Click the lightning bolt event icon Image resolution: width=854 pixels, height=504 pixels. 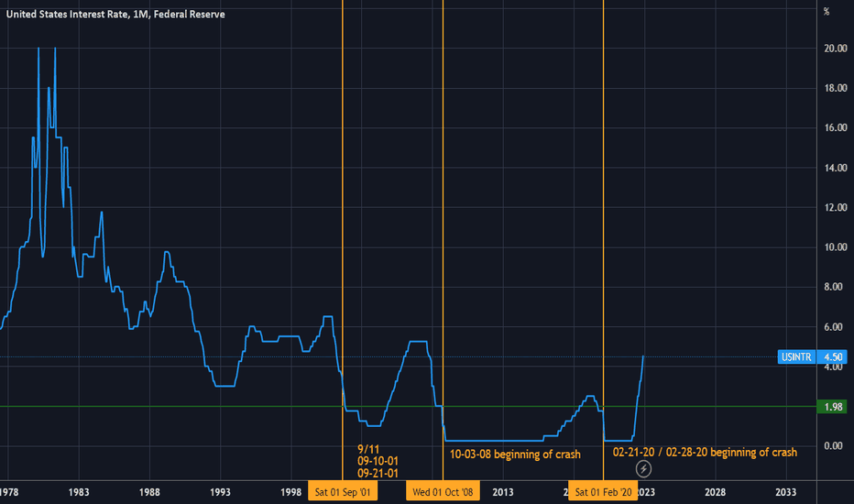643,468
